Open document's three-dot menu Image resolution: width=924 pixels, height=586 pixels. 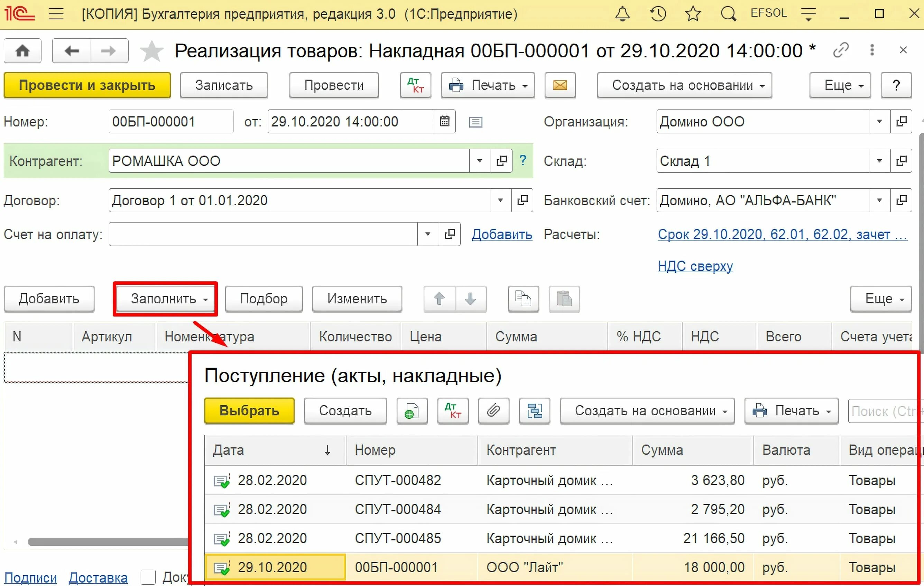[x=872, y=50]
